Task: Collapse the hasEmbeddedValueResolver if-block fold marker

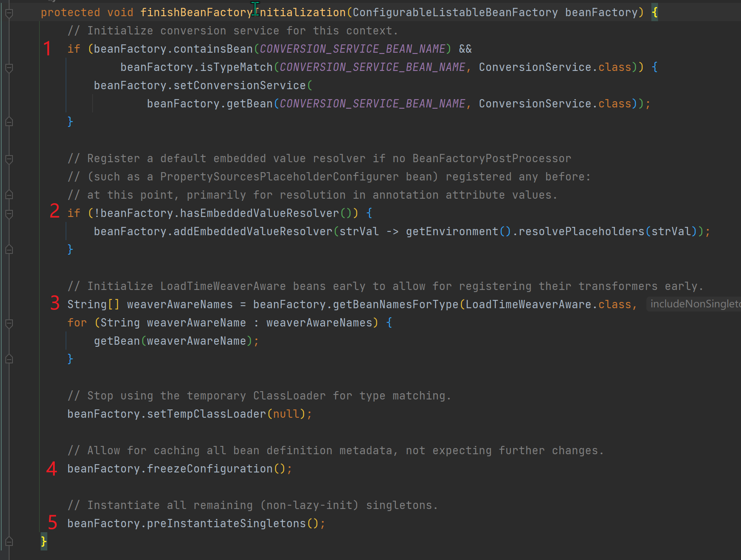Action: [9, 214]
